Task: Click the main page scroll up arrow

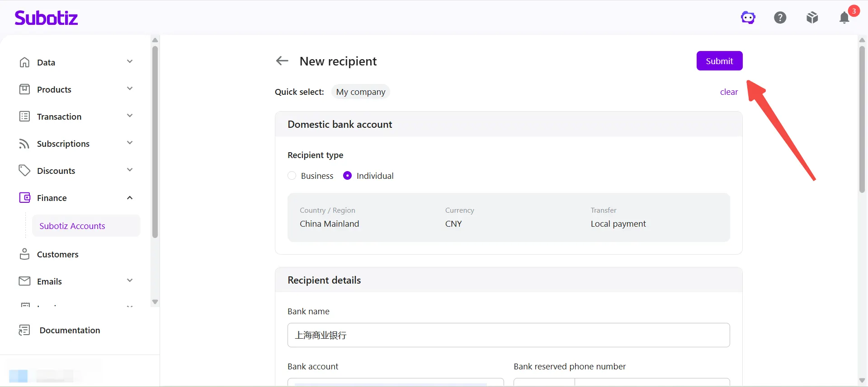Action: point(862,40)
